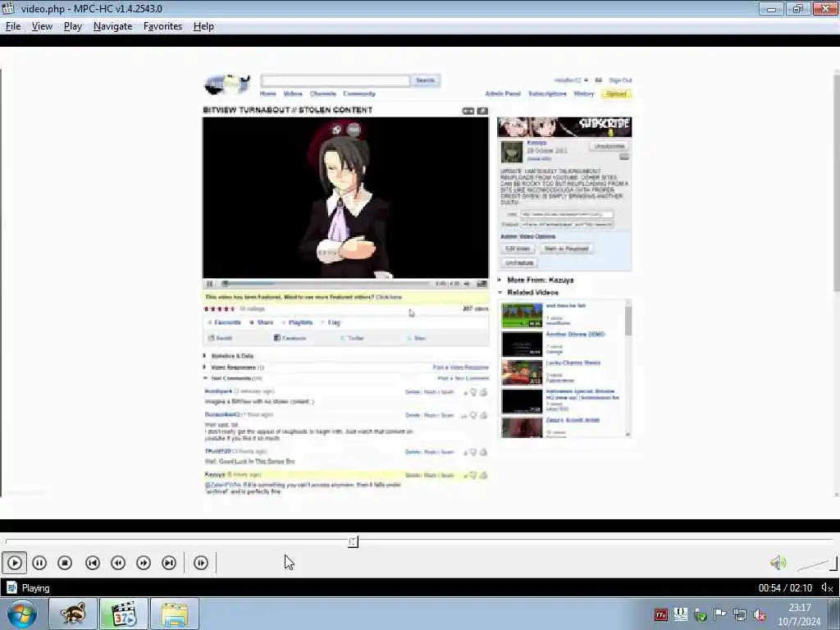Image resolution: width=840 pixels, height=630 pixels.
Task: Click the Facebook share option
Action: click(290, 338)
